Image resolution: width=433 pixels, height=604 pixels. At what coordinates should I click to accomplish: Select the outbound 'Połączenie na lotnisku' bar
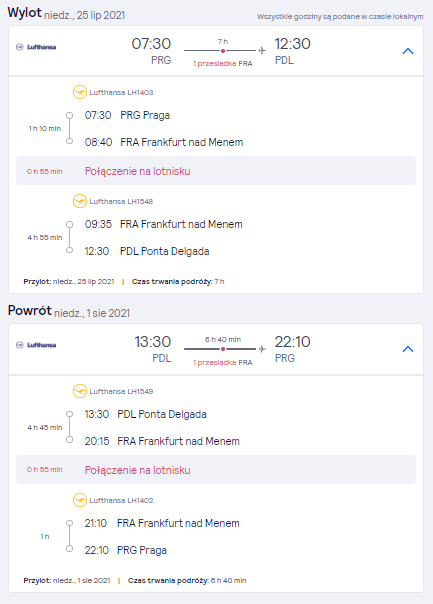(216, 171)
